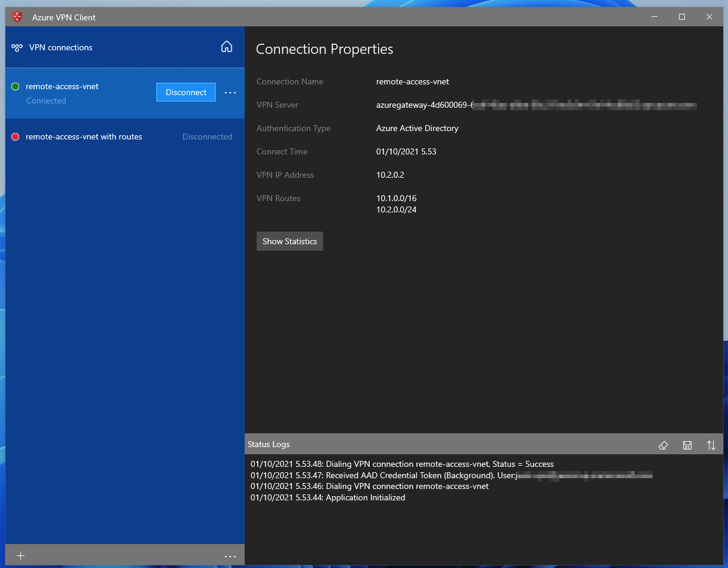Click the 'Status = Success' log entry

pyautogui.click(x=402, y=464)
